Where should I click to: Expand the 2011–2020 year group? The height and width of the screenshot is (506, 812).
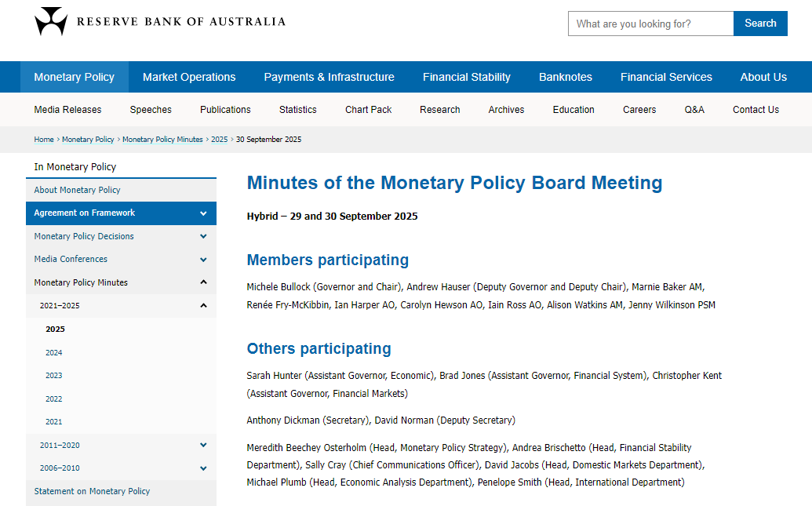[203, 446]
